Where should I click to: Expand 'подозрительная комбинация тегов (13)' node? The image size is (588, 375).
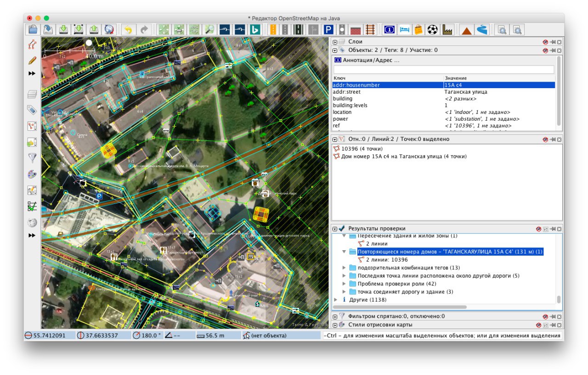(x=345, y=268)
